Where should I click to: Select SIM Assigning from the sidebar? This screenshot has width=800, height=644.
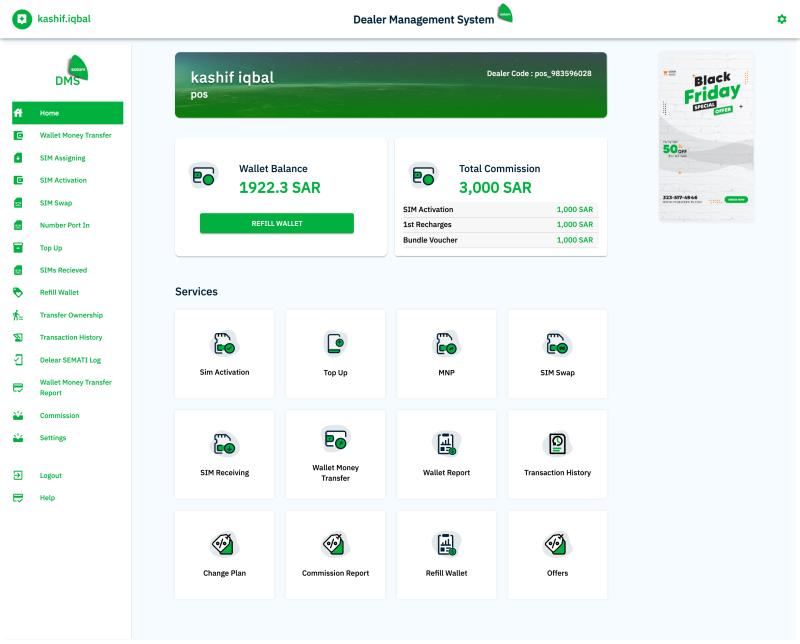pyautogui.click(x=62, y=158)
